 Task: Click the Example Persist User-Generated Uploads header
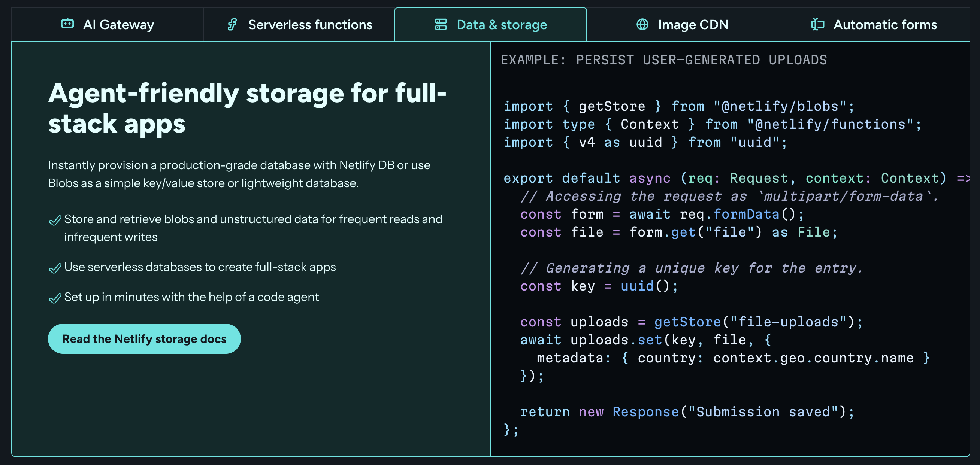pyautogui.click(x=663, y=60)
